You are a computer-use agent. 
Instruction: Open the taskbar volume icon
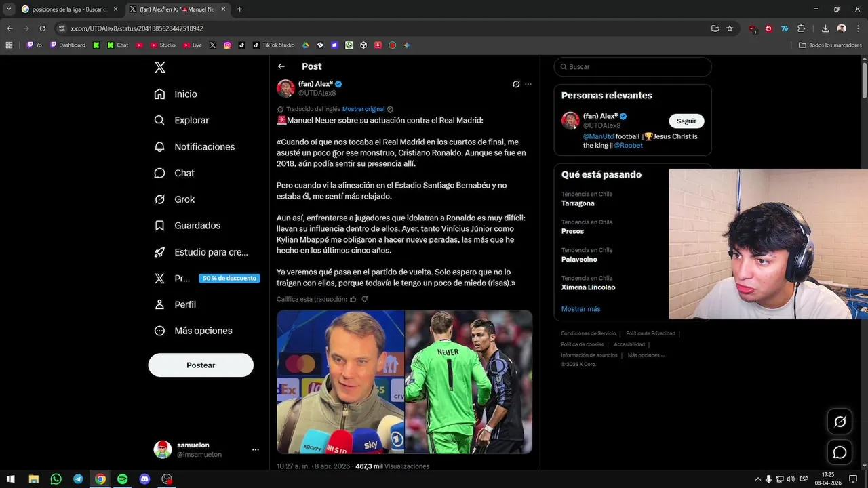[x=791, y=479]
